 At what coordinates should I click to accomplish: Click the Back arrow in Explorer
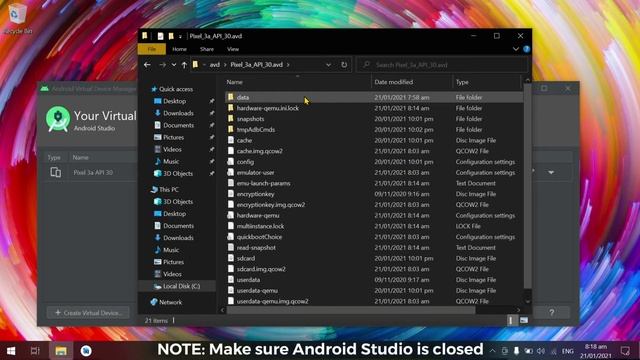tap(147, 65)
